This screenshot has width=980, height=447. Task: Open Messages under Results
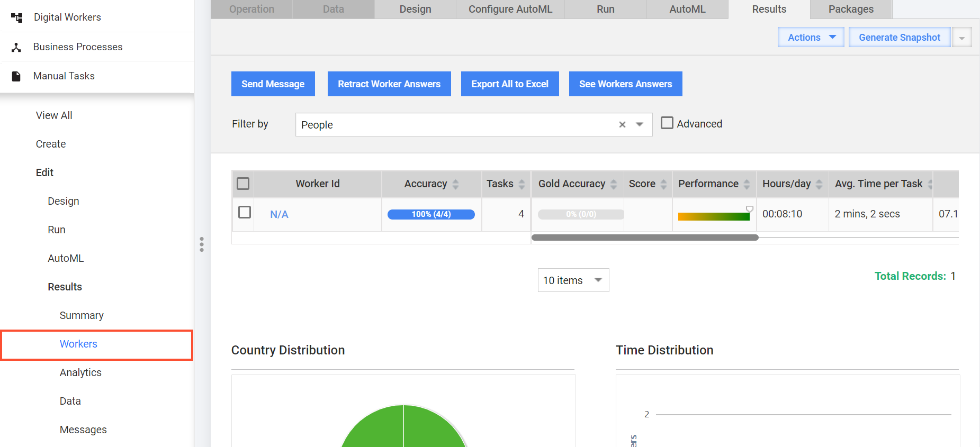[x=83, y=430]
